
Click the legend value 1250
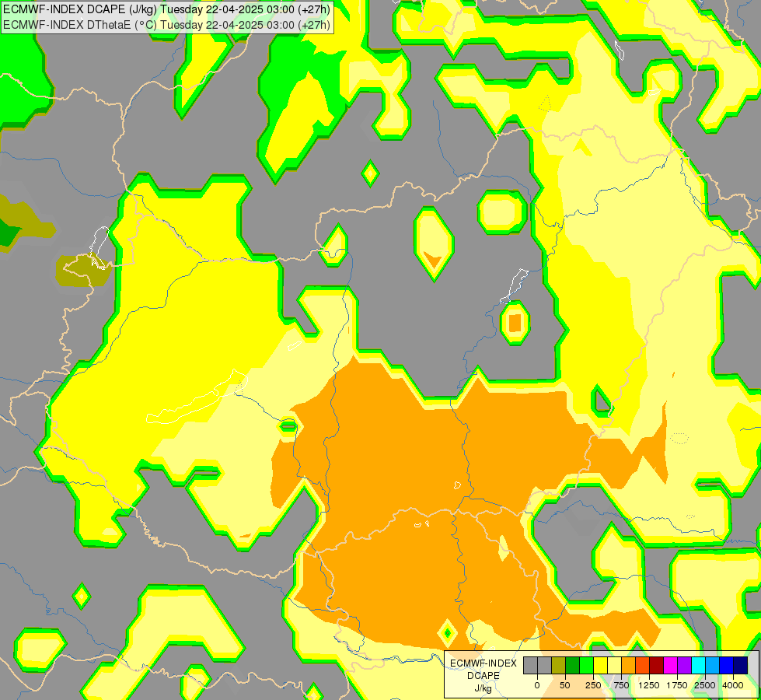[x=649, y=685]
